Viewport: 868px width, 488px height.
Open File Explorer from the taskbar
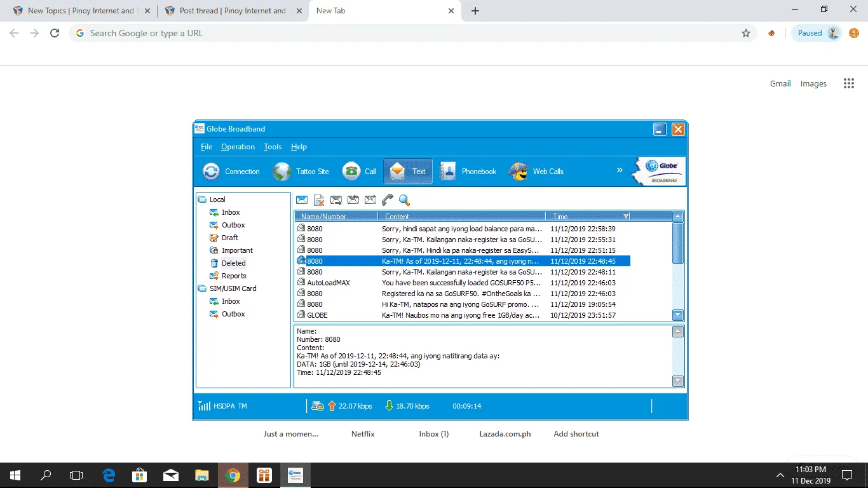(201, 475)
